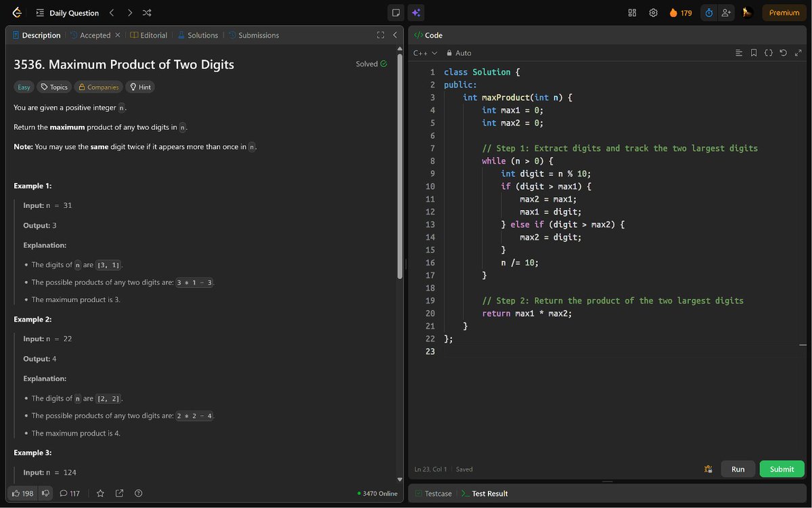Image resolution: width=812 pixels, height=508 pixels.
Task: Expand the Companies tag
Action: [98, 87]
